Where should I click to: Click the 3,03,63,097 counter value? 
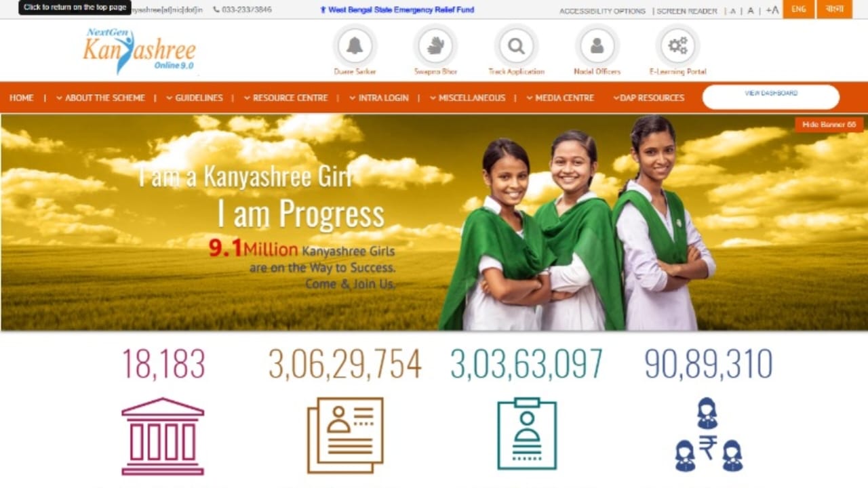(x=527, y=364)
